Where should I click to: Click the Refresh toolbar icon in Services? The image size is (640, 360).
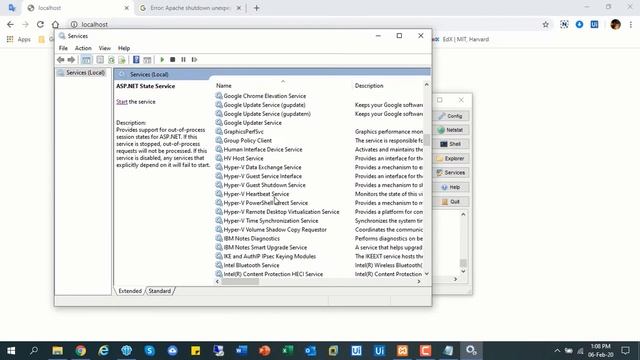(111, 60)
